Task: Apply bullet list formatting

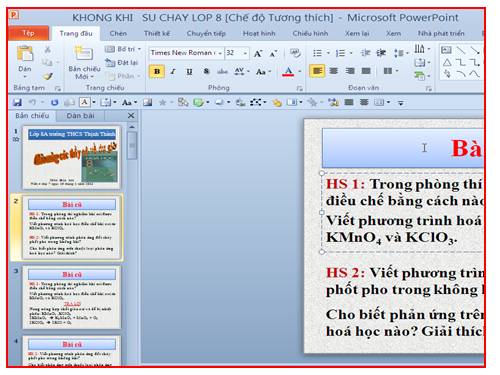Action: 317,53
